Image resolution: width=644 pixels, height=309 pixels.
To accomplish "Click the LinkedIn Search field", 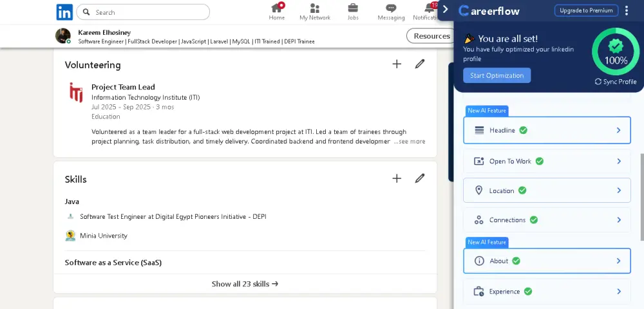I will coord(143,12).
